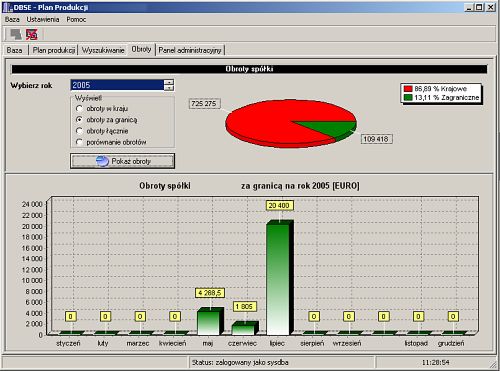Click the tall lipiec bar in chart
The height and width of the screenshot is (371, 500).
[x=279, y=277]
